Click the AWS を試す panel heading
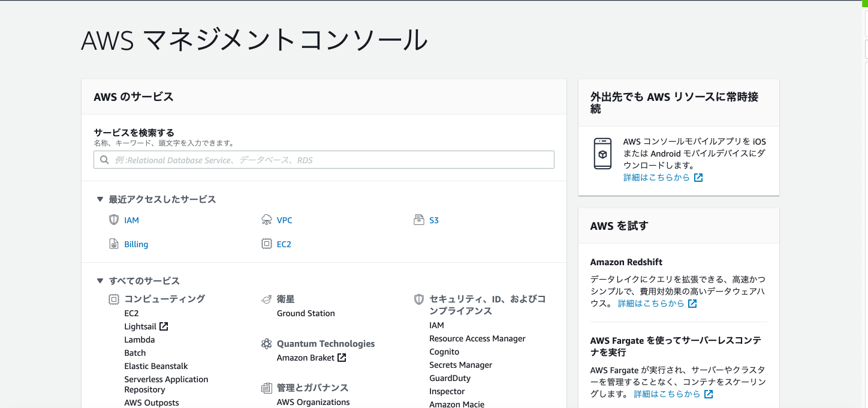This screenshot has width=868, height=408. coord(619,226)
